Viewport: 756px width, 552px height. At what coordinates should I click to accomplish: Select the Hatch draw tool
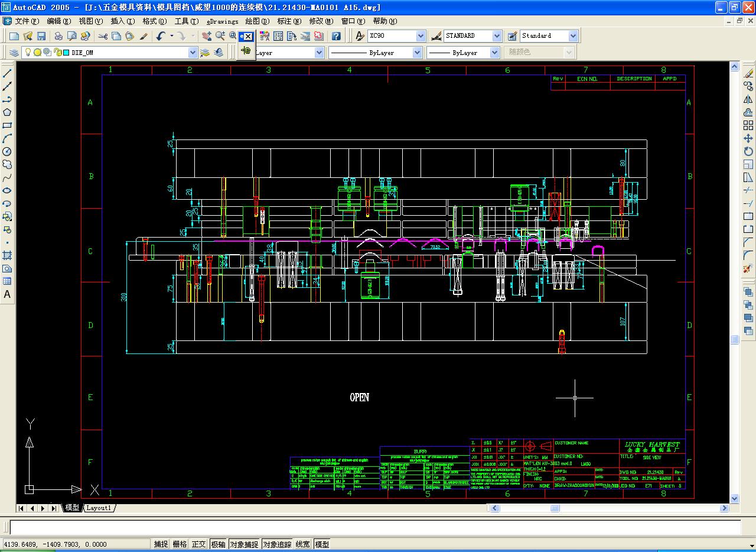pos(7,255)
